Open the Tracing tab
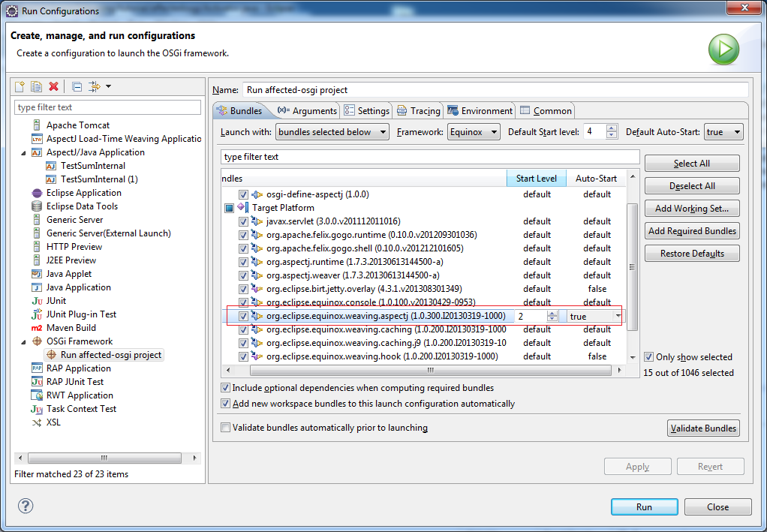The height and width of the screenshot is (532, 767). click(x=418, y=111)
